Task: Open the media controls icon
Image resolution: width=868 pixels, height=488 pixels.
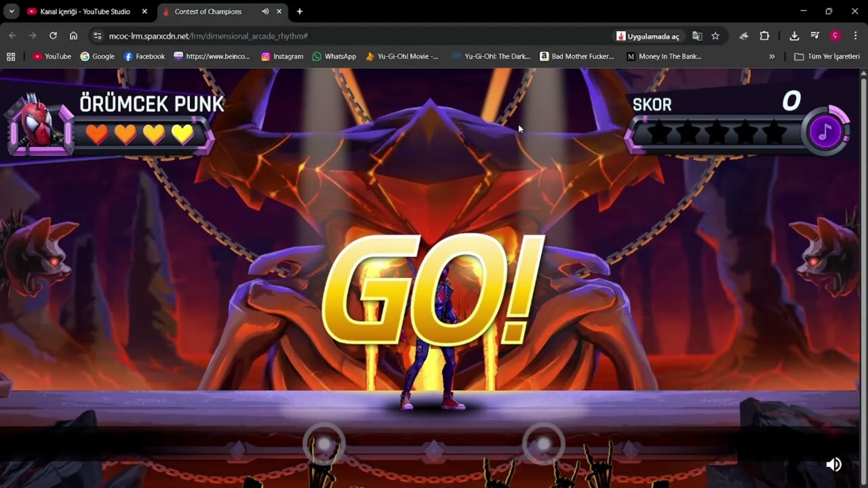Action: 815,36
